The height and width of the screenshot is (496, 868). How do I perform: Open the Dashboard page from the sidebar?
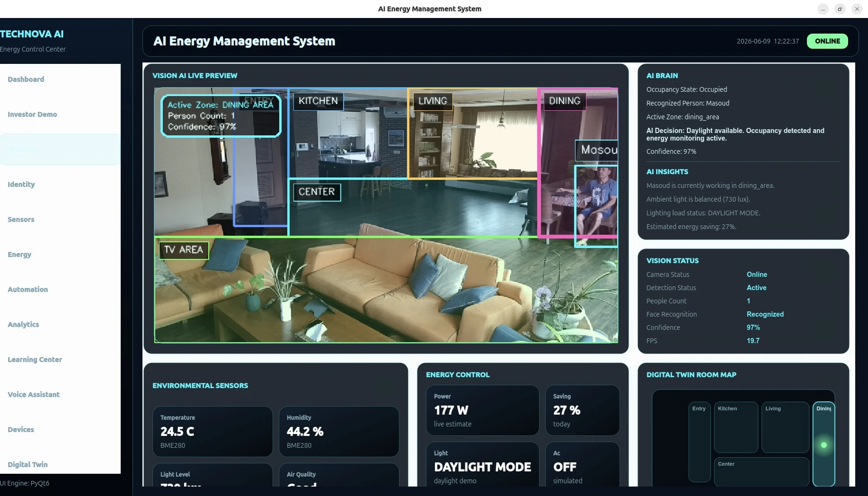click(x=60, y=80)
